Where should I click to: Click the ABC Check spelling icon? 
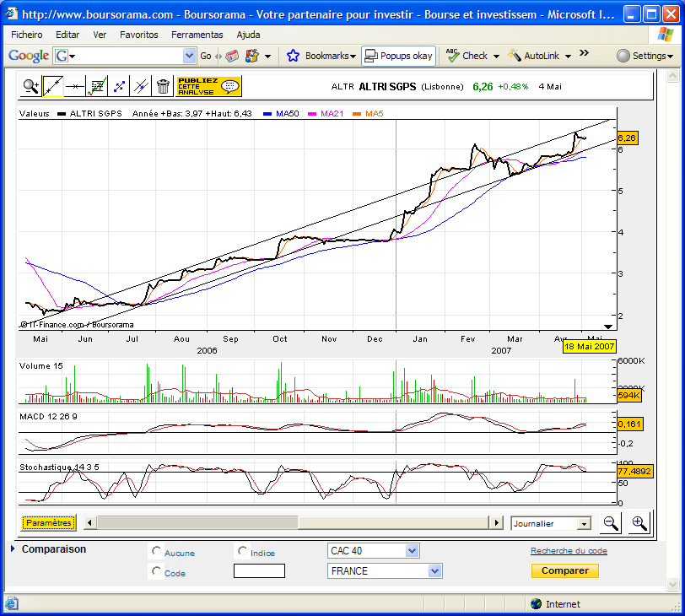click(452, 56)
